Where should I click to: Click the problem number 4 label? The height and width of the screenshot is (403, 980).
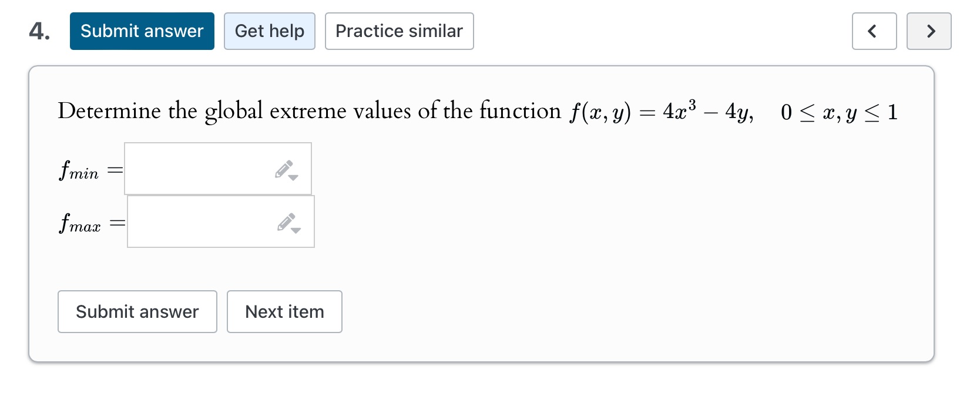pos(39,31)
